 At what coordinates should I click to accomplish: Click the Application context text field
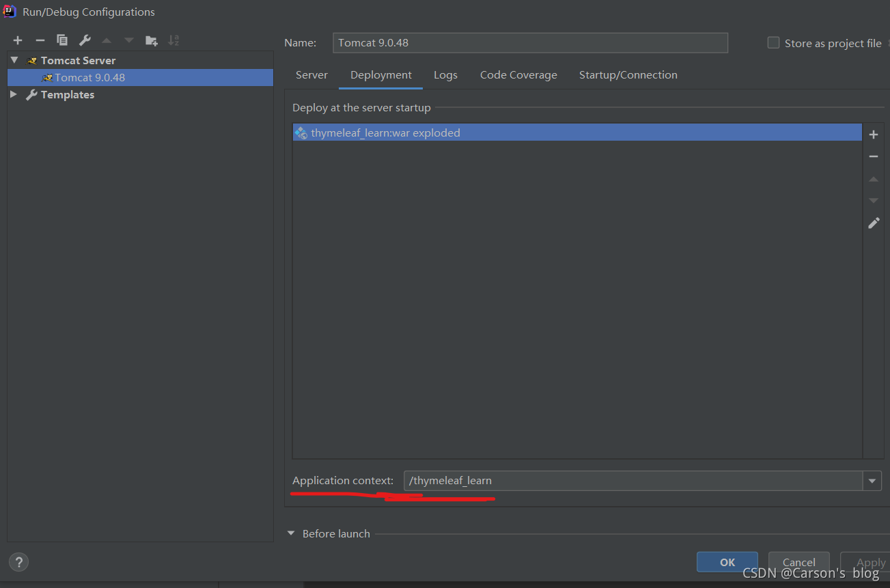(633, 481)
